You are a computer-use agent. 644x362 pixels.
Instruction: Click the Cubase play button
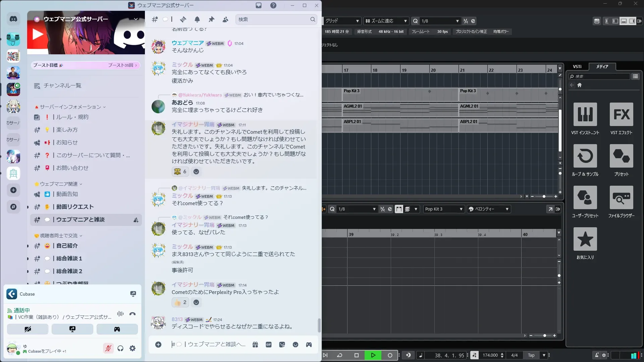(373, 355)
